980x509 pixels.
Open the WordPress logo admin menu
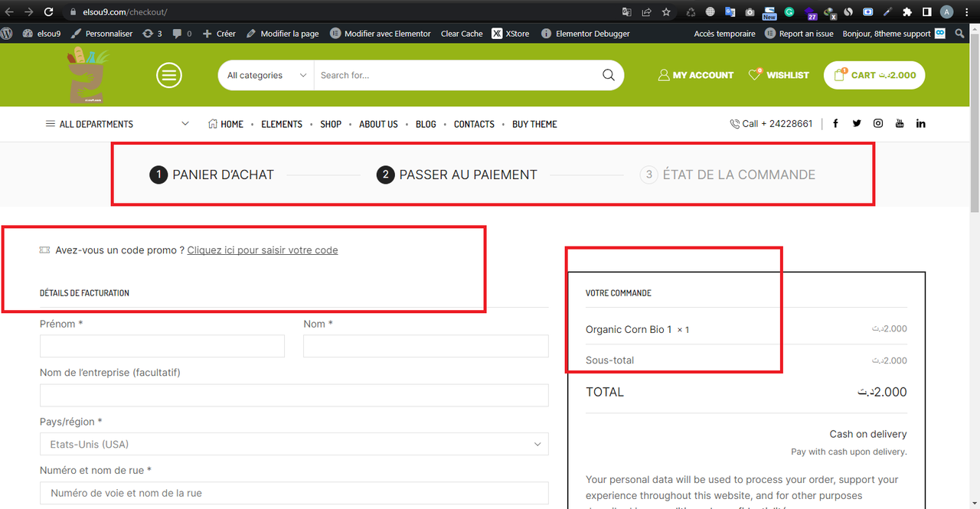click(x=7, y=34)
